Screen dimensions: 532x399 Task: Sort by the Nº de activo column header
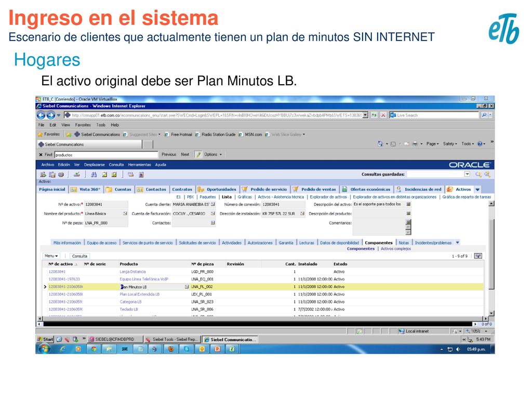click(x=60, y=264)
